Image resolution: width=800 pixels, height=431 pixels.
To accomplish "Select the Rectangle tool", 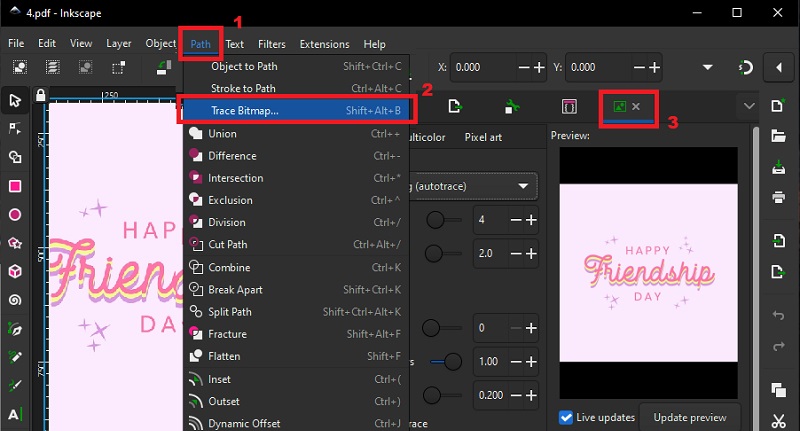I will pyautogui.click(x=15, y=186).
